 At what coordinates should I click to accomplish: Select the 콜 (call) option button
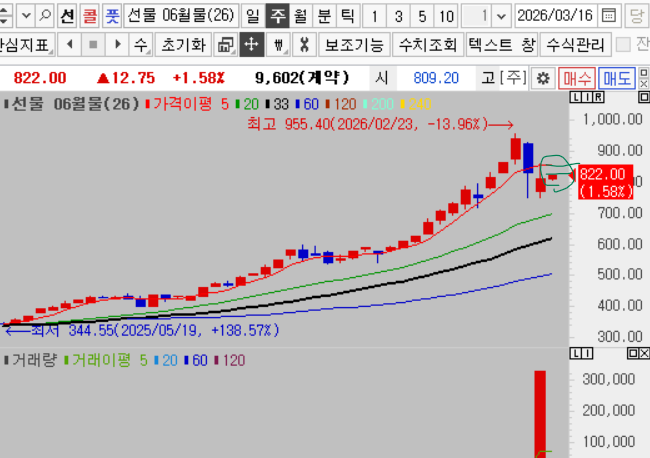tap(90, 16)
